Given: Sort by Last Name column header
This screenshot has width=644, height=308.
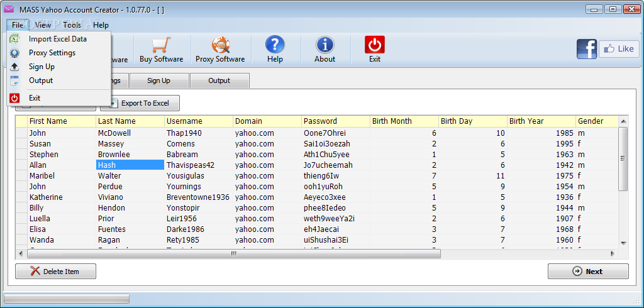Looking at the screenshot, I should tap(130, 121).
